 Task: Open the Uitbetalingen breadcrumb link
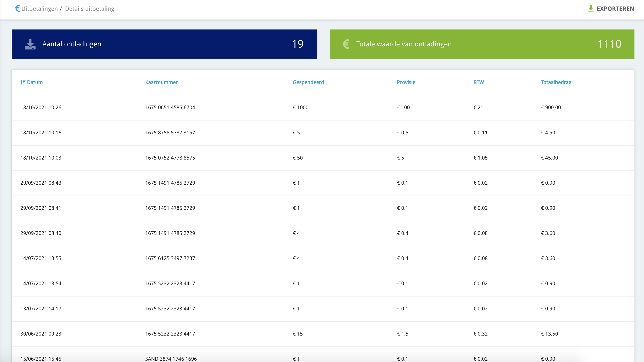tap(39, 9)
